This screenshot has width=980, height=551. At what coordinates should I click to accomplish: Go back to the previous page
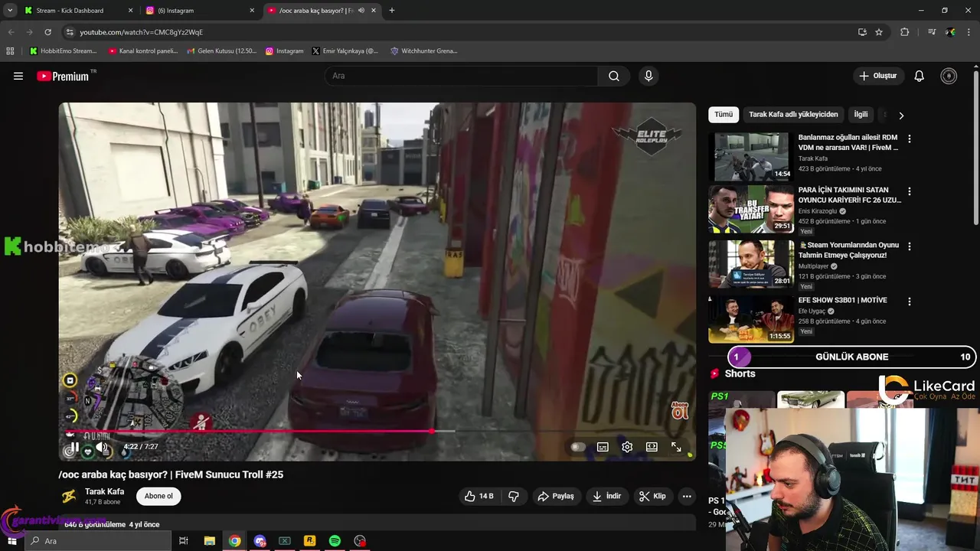coord(11,32)
